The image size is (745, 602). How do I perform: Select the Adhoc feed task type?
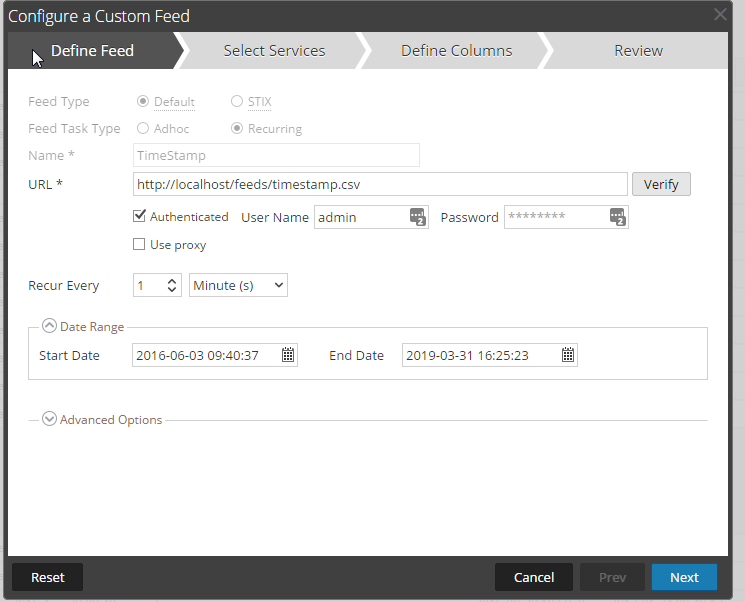(143, 129)
